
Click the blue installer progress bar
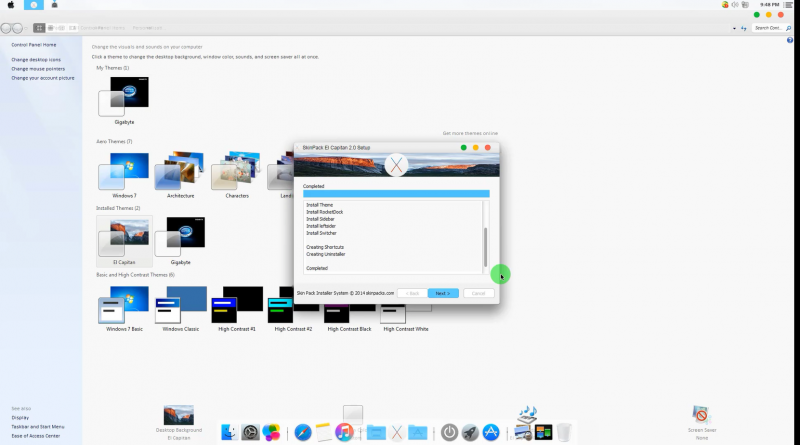coord(396,193)
